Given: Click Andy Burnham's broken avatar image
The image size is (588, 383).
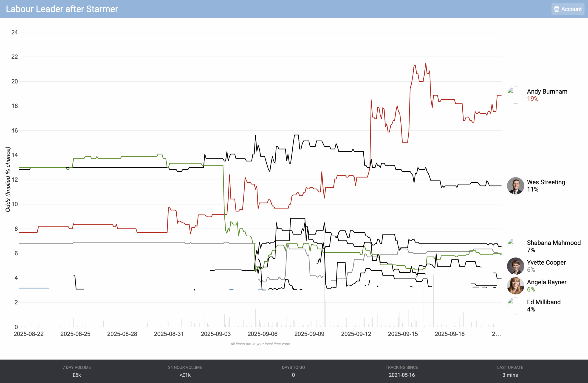Looking at the screenshot, I should [515, 95].
